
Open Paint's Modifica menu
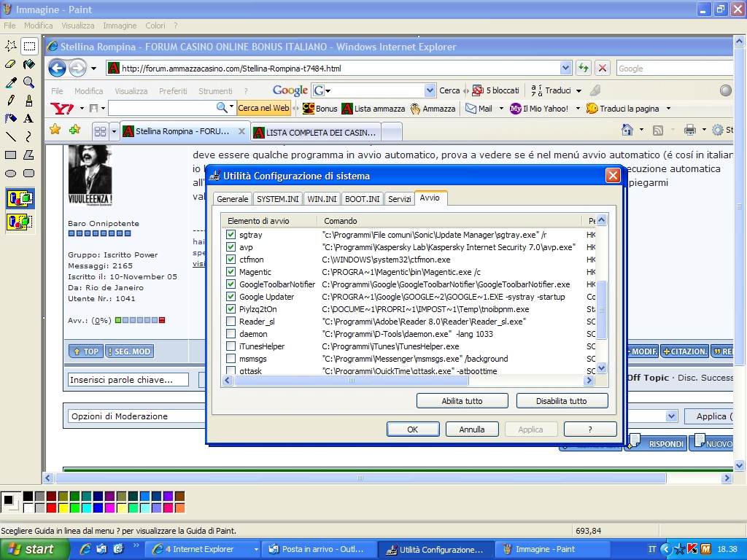point(39,26)
